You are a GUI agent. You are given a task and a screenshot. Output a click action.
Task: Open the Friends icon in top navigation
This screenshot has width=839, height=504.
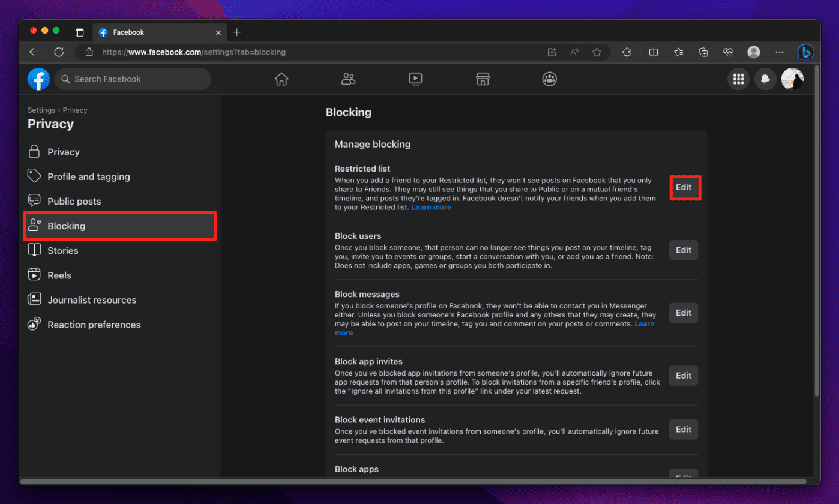click(x=348, y=79)
